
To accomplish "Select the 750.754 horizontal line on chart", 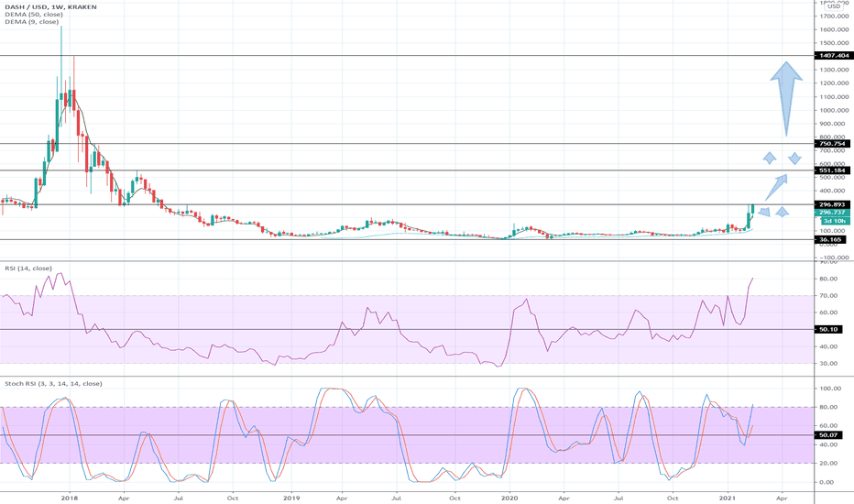I will click(x=407, y=144).
